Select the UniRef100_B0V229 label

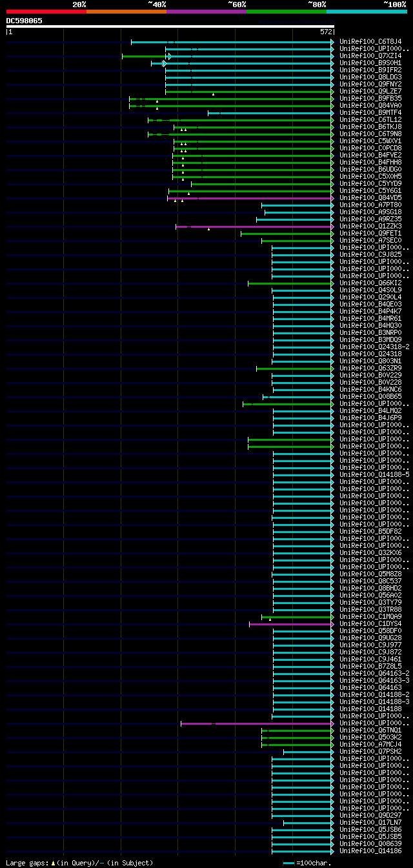pyautogui.click(x=370, y=375)
